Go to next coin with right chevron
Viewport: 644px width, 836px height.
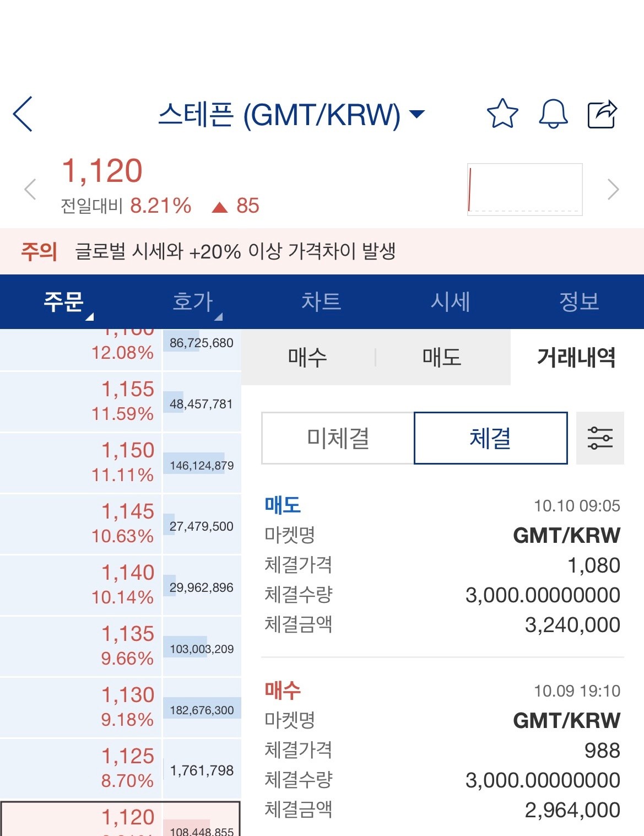click(613, 190)
